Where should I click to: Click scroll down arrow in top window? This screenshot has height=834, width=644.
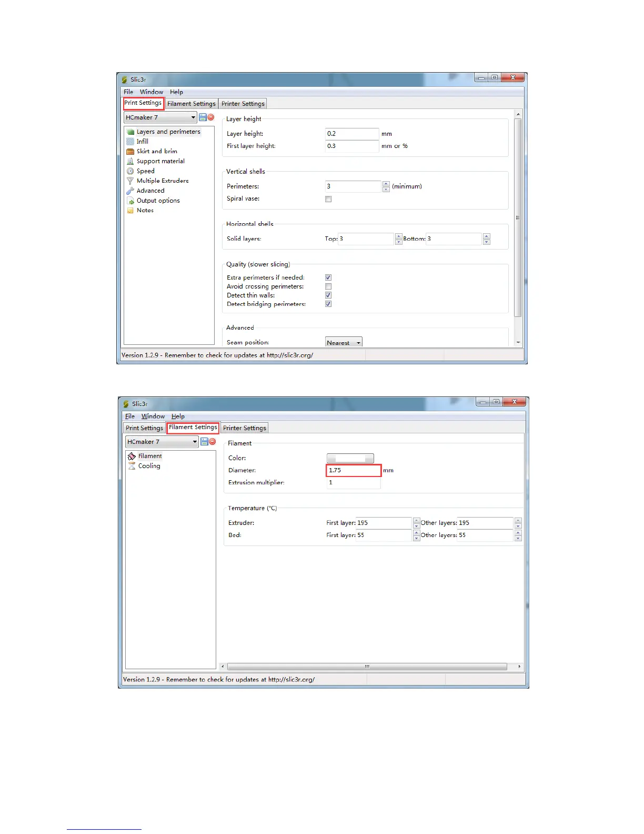tap(518, 342)
